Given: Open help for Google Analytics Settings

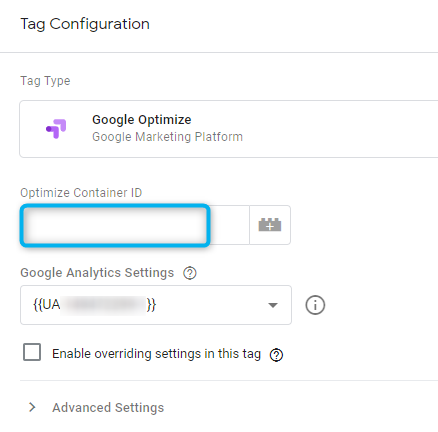Looking at the screenshot, I should pyautogui.click(x=190, y=273).
